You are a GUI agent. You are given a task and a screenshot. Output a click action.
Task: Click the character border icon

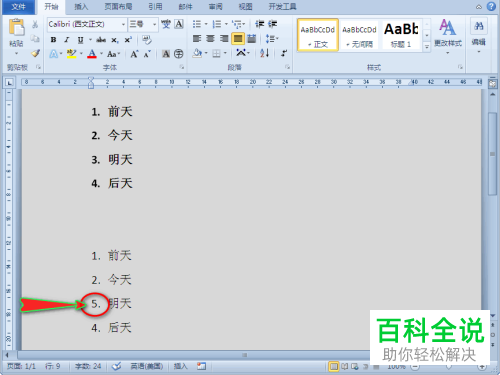179,24
